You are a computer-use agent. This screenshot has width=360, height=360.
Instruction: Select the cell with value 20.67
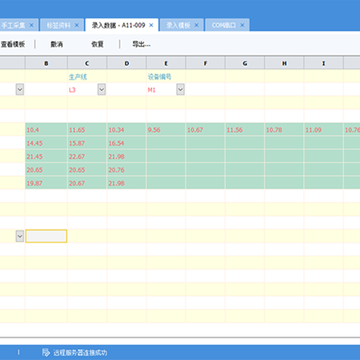pos(87,183)
